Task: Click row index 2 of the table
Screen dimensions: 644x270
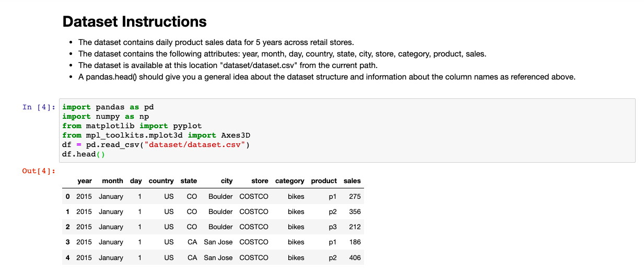Action: pyautogui.click(x=67, y=227)
